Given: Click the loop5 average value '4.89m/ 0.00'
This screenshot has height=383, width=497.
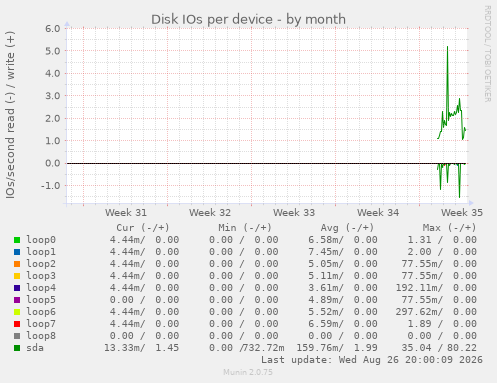Looking at the screenshot, I should (x=343, y=300).
